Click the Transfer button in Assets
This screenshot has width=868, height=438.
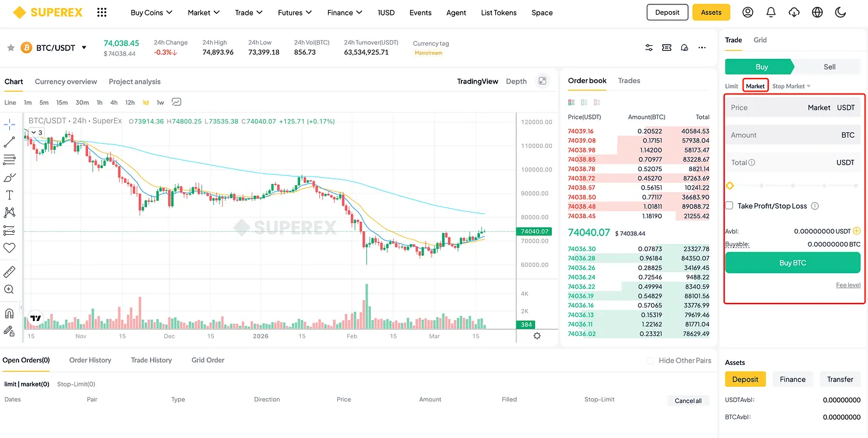840,379
